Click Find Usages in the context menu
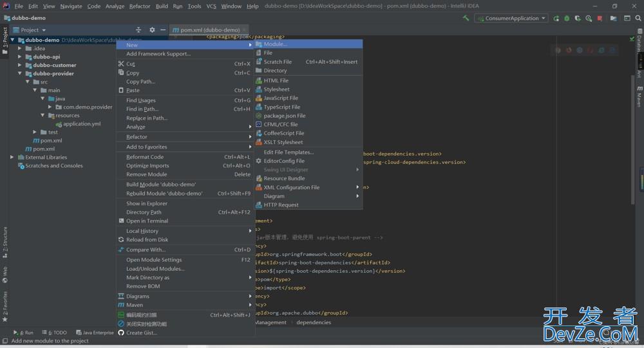The height and width of the screenshot is (348, 644). (185, 100)
